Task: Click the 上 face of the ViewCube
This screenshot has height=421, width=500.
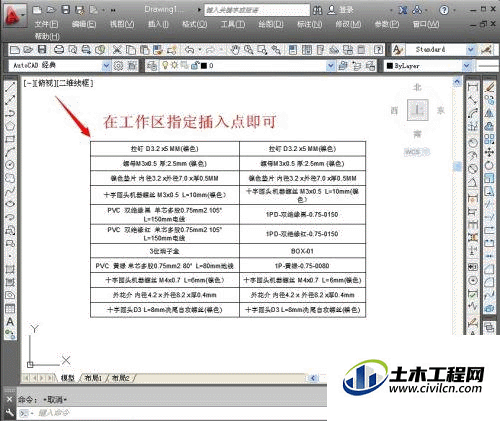Action: pyautogui.click(x=418, y=110)
